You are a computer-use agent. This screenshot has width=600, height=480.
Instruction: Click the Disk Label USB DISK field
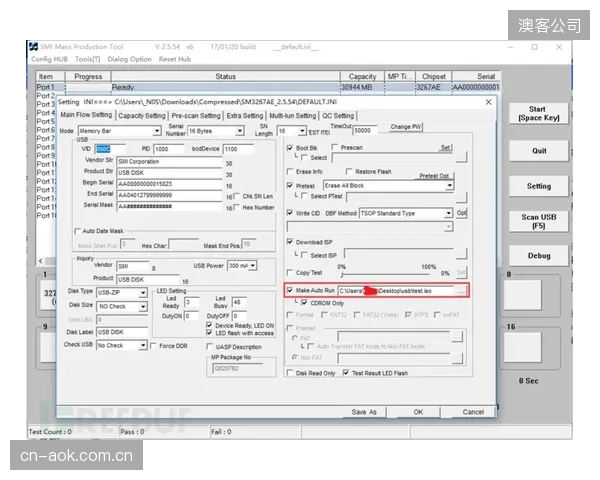[x=122, y=332]
